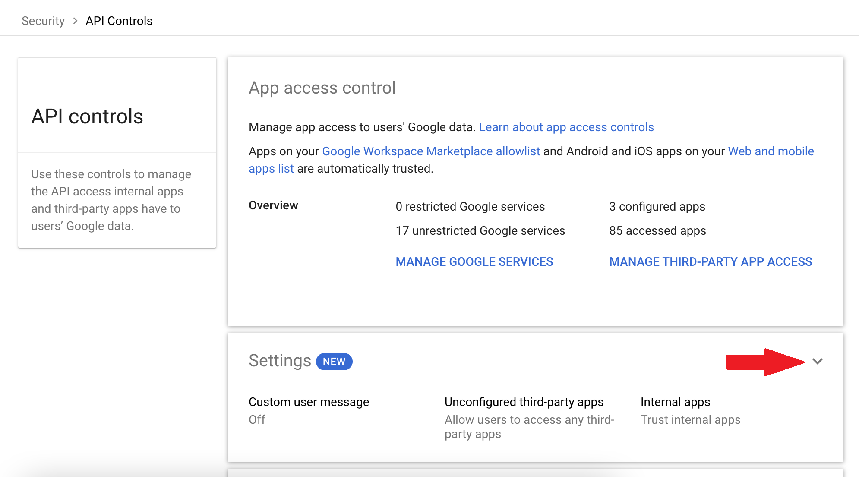Click the breadcrumb arrow separator icon

click(x=75, y=21)
